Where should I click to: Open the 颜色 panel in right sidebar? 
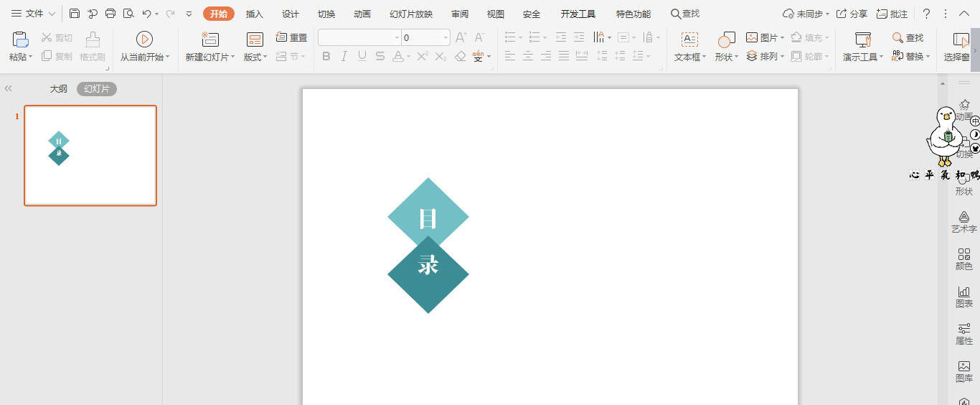963,259
